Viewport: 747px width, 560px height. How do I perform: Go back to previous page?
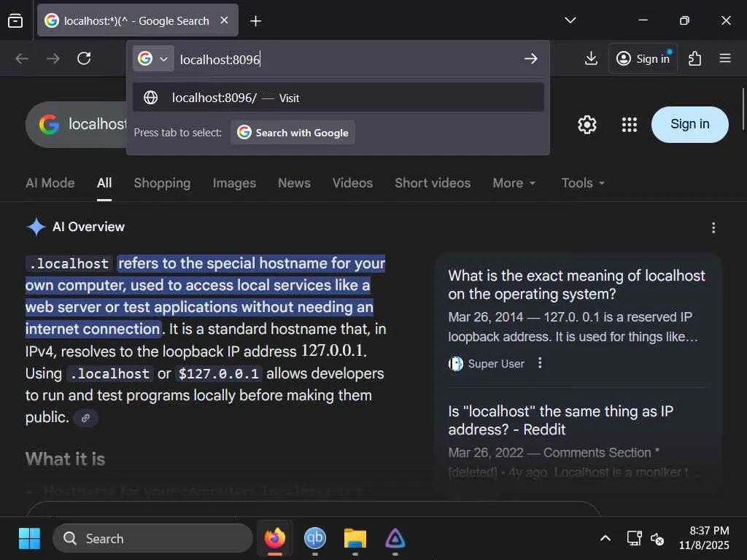point(22,58)
